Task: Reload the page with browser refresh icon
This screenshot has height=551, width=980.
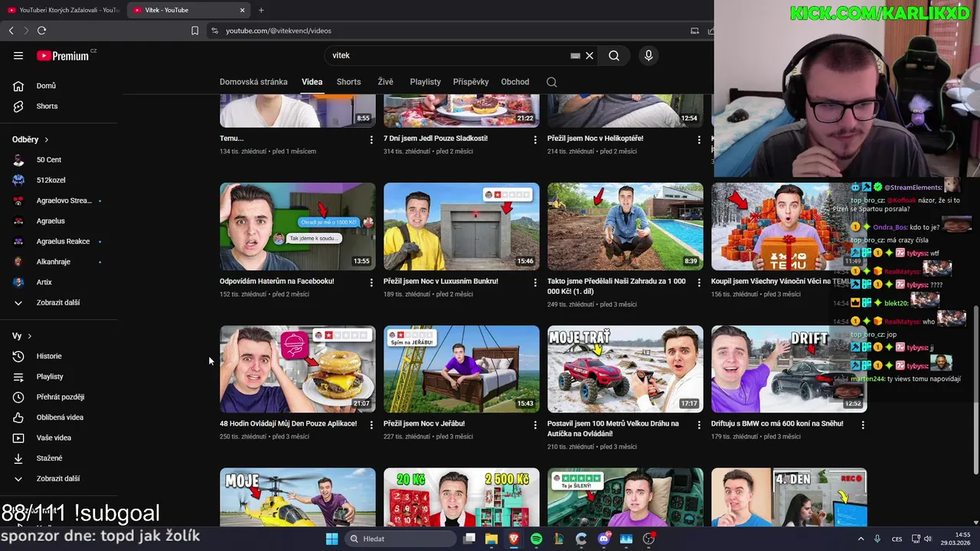Action: click(x=41, y=31)
